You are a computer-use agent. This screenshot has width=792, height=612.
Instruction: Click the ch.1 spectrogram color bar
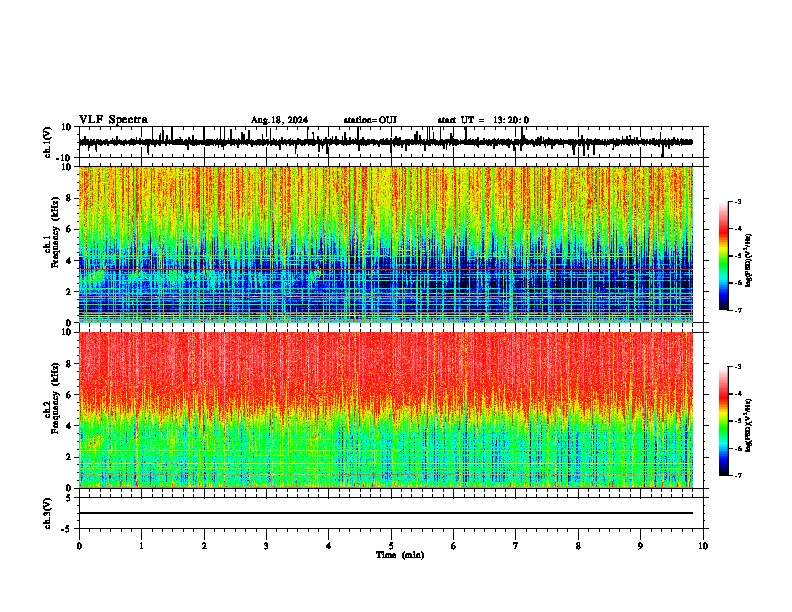click(x=724, y=256)
